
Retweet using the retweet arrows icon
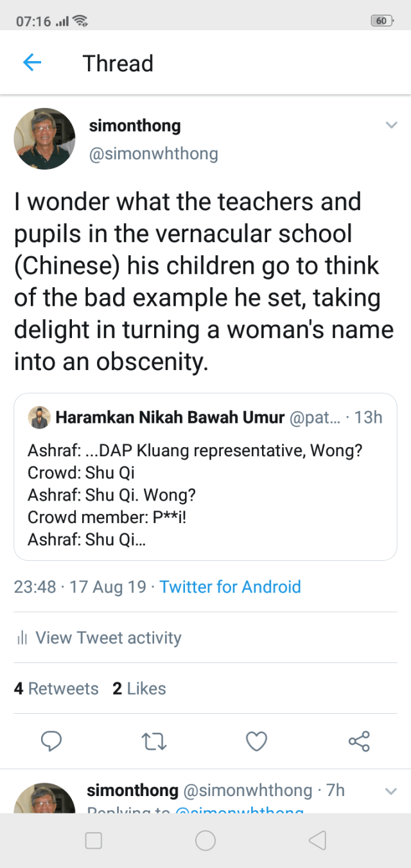pyautogui.click(x=154, y=741)
